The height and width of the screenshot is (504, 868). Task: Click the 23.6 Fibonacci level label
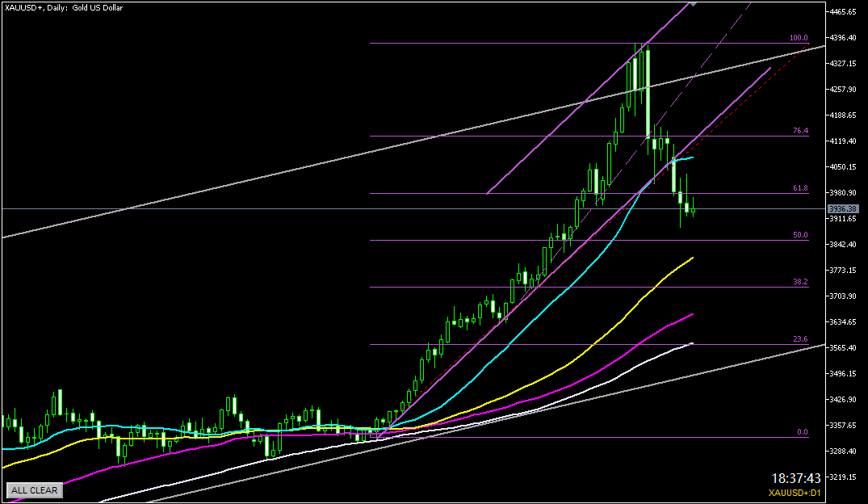[800, 339]
